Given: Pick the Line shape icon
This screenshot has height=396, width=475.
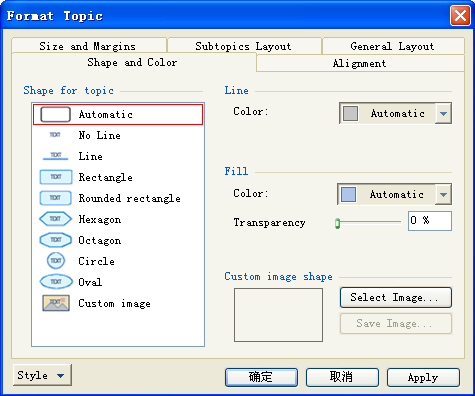Looking at the screenshot, I should (x=55, y=156).
